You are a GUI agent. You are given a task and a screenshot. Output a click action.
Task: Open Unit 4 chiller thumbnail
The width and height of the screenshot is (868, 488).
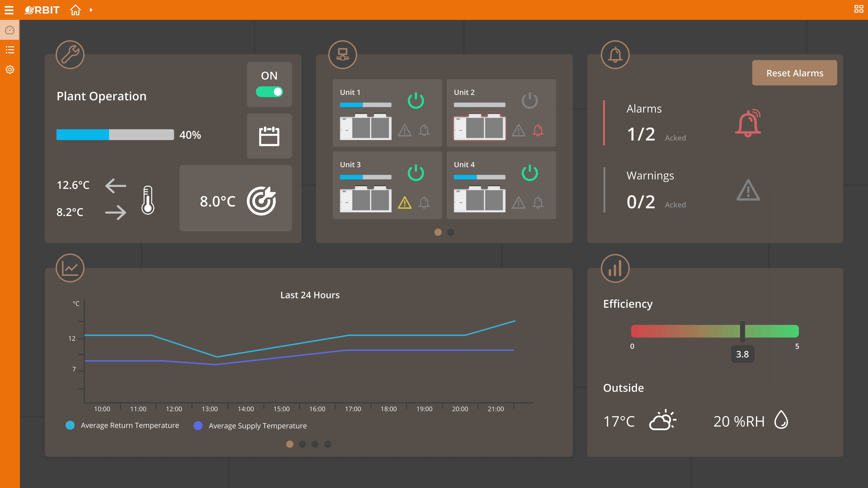(479, 199)
